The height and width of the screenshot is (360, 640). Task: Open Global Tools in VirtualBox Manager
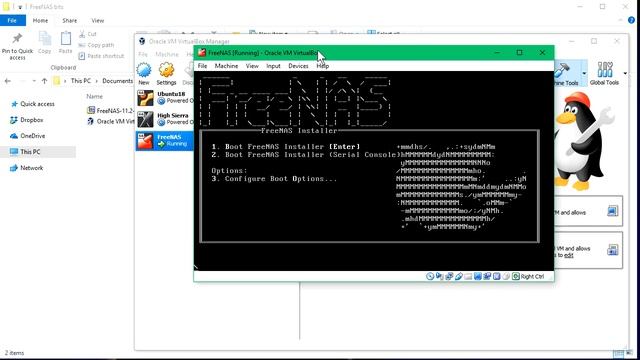(x=604, y=74)
